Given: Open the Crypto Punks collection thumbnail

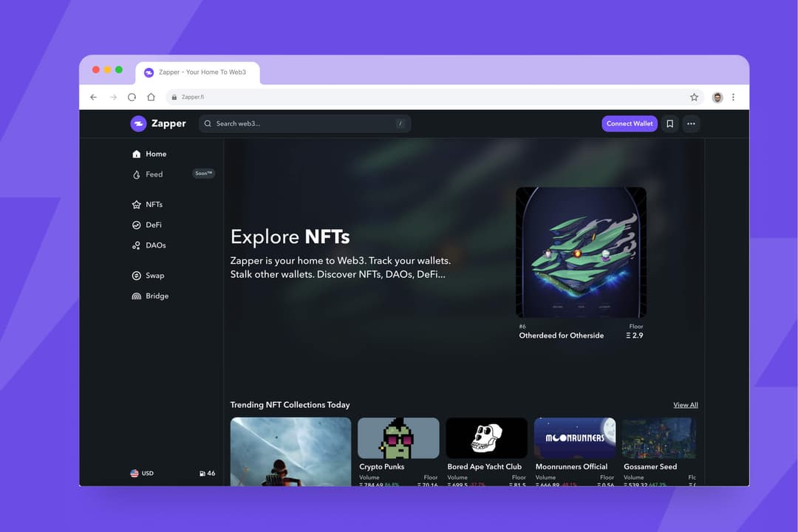Looking at the screenshot, I should (398, 438).
